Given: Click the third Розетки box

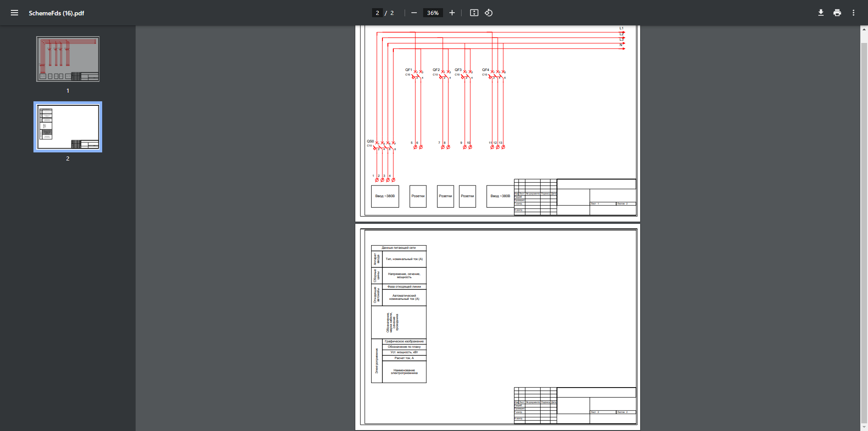Looking at the screenshot, I should pos(467,196).
